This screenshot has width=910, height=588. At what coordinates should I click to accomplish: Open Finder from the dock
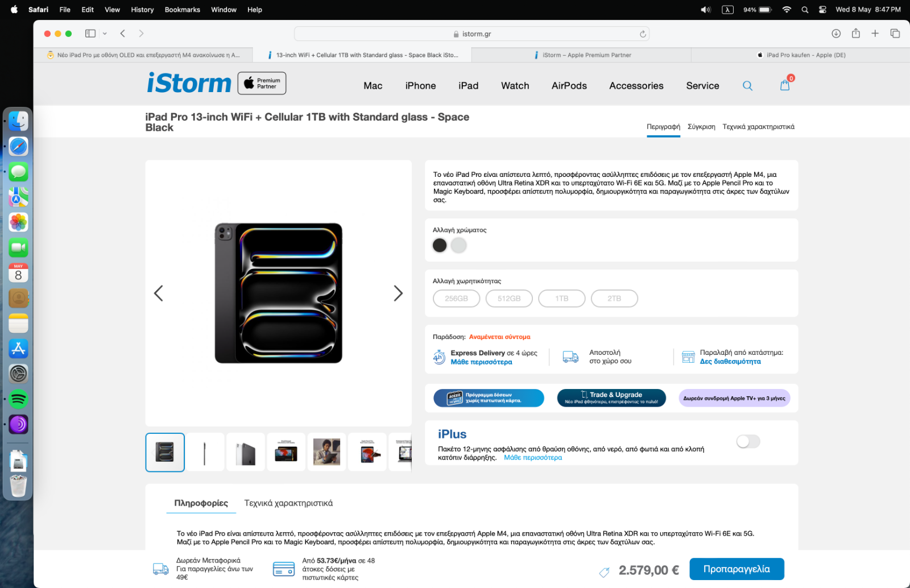pos(18,121)
